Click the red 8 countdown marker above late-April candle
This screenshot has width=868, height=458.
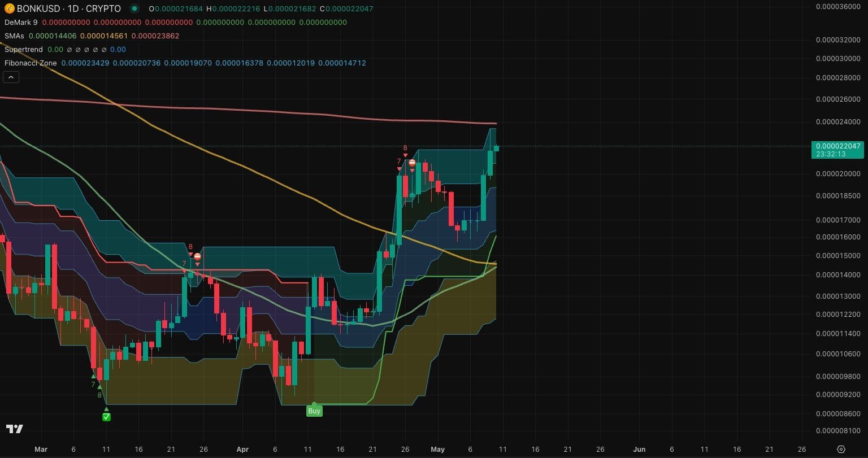tap(405, 148)
